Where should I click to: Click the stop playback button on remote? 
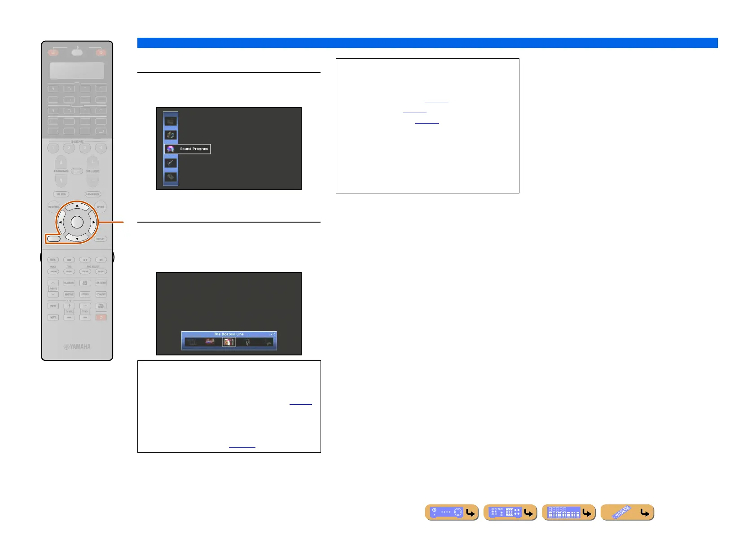pyautogui.click(x=69, y=260)
